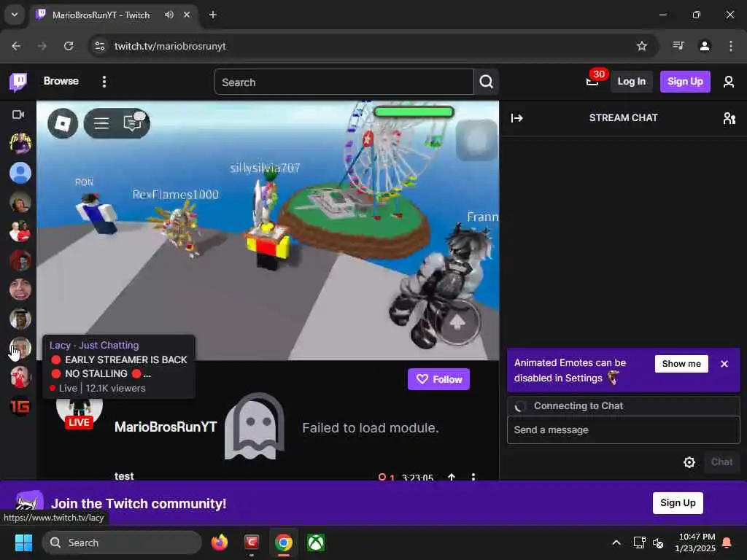Open the 1G logo channel in sidebar
Viewport: 747px width, 560px height.
(20, 406)
